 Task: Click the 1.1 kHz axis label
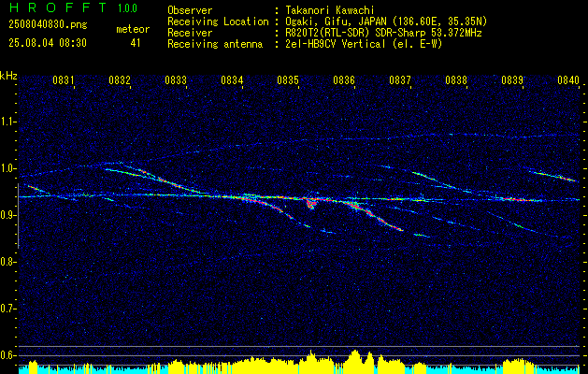pos(7,122)
